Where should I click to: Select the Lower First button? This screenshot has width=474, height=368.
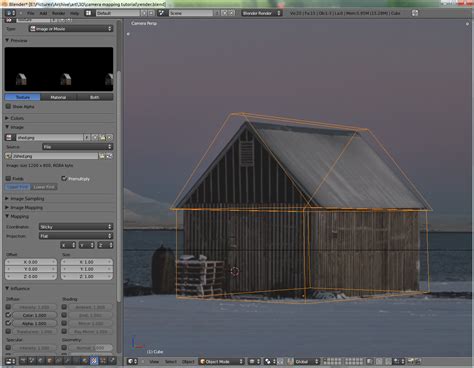pos(44,187)
